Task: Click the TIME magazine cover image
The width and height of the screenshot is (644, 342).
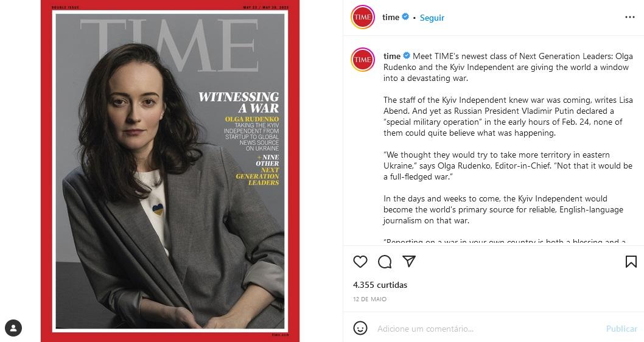Action: 170,171
